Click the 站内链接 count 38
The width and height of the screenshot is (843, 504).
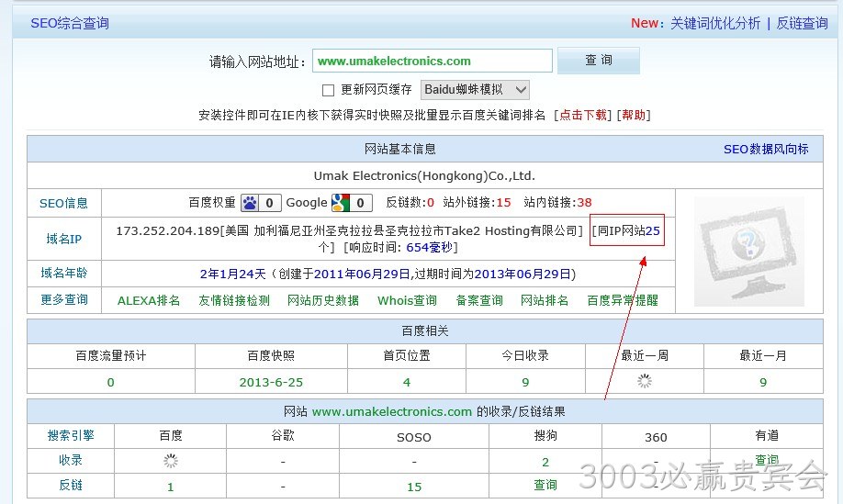584,203
